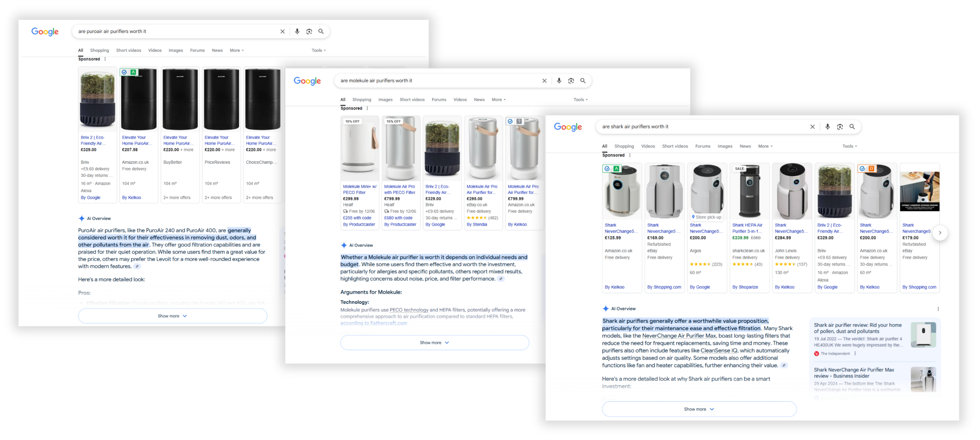Click the citation chip after the Shark AI Overview paragraph
The image size is (980, 440).
784,365
